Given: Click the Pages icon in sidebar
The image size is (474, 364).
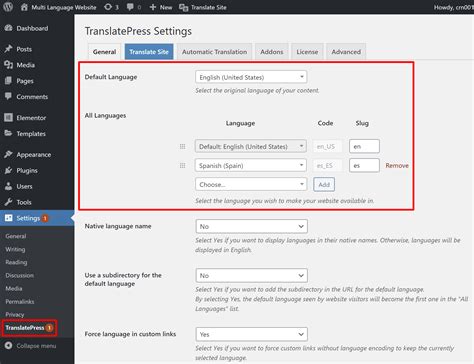Looking at the screenshot, I should point(9,80).
